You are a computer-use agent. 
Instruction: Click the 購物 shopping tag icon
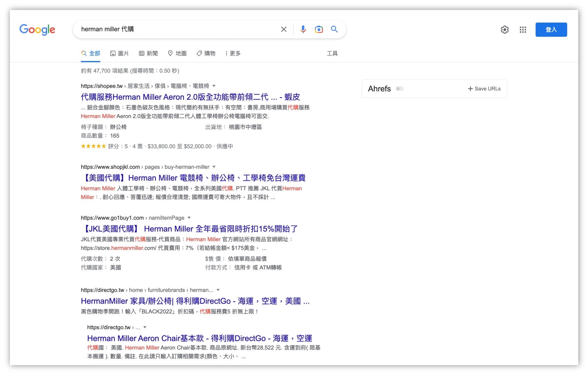199,53
